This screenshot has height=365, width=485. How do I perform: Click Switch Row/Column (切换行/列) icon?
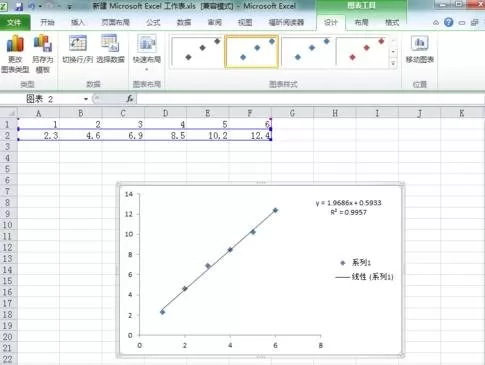point(78,43)
